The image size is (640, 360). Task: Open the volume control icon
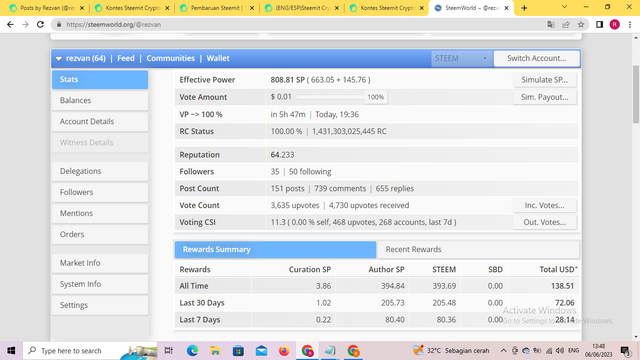coord(560,351)
